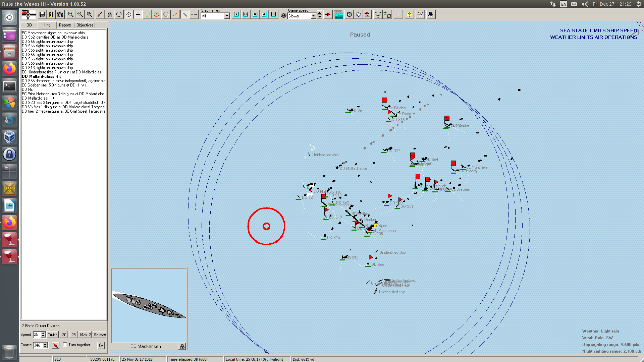Screen dimensions: 644x362
Task: Toggle the padlock toolbar button
Action: pyautogui.click(x=110, y=14)
